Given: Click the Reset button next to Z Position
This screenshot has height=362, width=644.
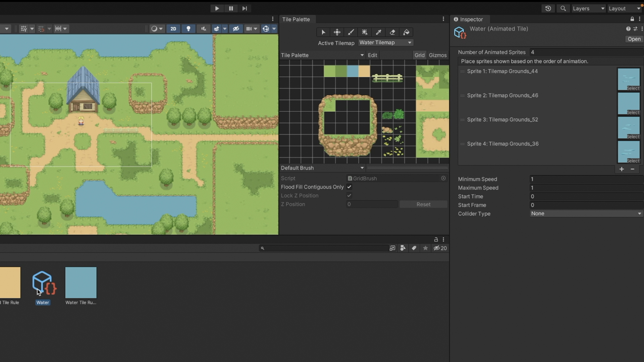Looking at the screenshot, I should [x=423, y=204].
